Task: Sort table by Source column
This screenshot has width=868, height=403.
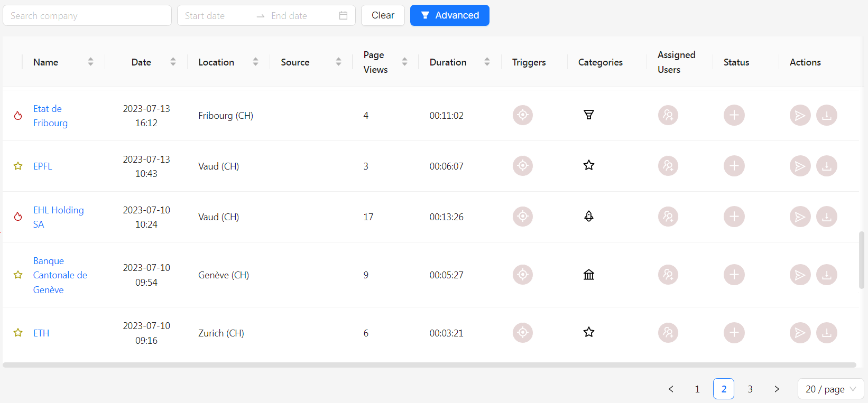Action: pos(338,62)
